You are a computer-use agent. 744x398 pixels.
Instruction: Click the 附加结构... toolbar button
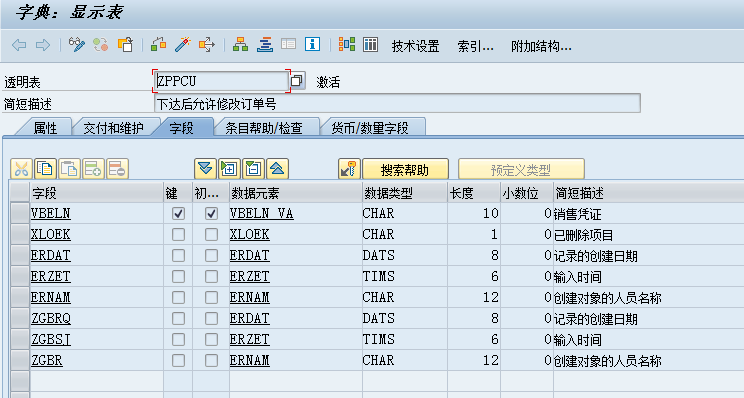click(541, 46)
